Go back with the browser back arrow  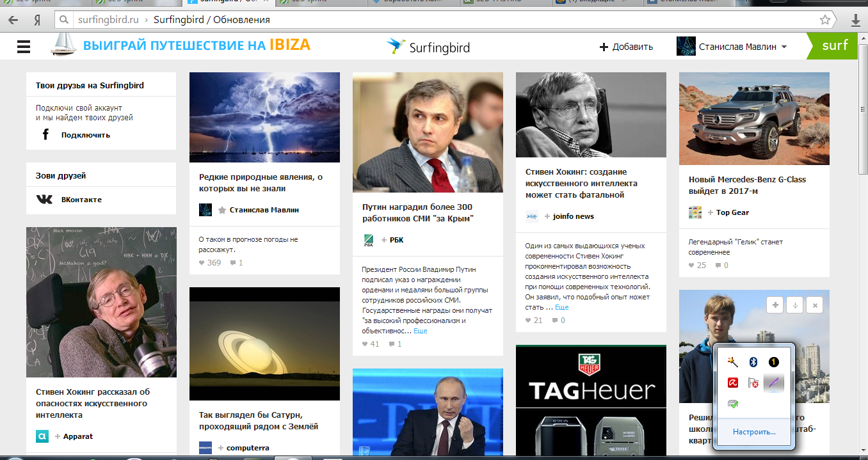coord(12,20)
